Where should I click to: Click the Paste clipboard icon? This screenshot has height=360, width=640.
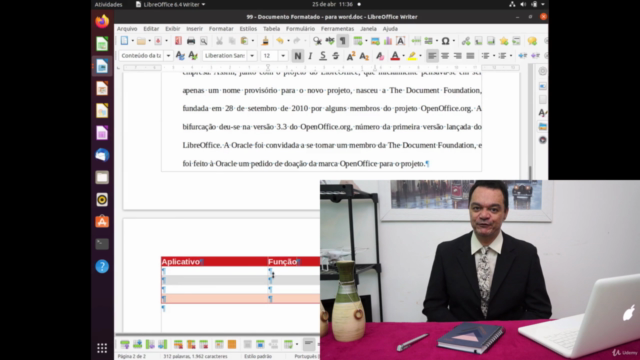[244, 41]
